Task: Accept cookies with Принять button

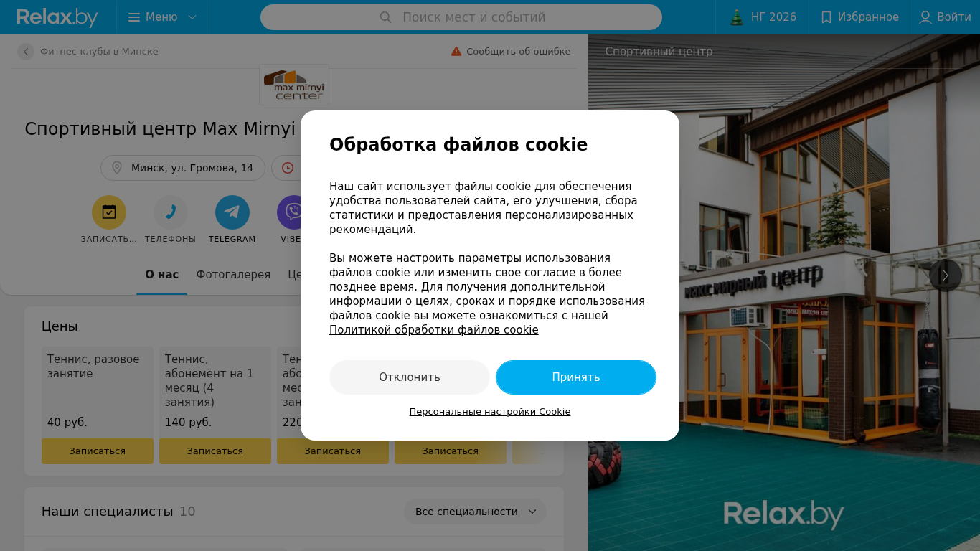Action: tap(576, 377)
